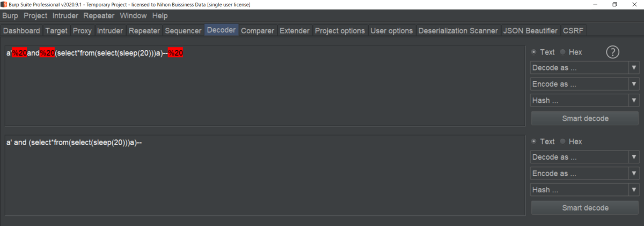Screen dimensions: 644x226
Task: Select Hex radio in bottom decoder panel
Action: click(571, 141)
